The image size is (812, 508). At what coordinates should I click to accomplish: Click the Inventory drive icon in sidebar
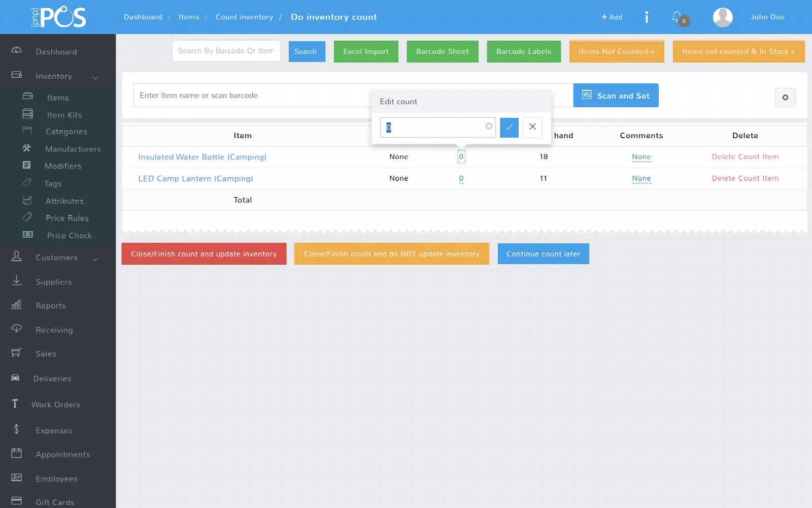tap(16, 75)
